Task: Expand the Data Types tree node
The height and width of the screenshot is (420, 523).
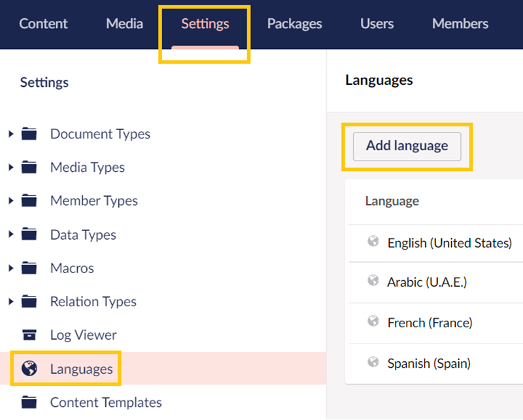Action: pyautogui.click(x=10, y=234)
